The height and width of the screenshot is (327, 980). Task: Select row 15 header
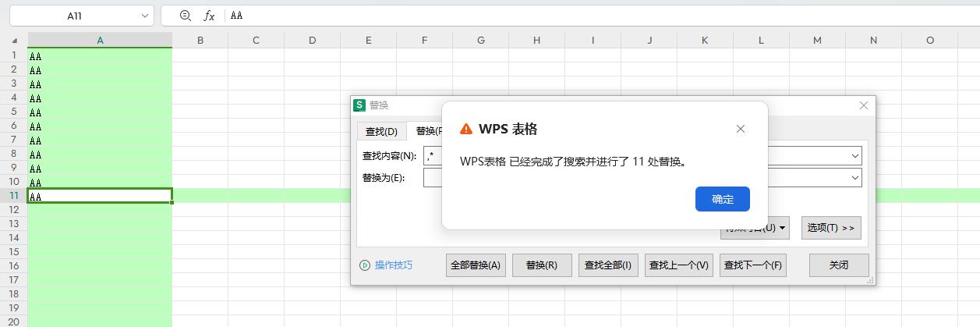[14, 252]
